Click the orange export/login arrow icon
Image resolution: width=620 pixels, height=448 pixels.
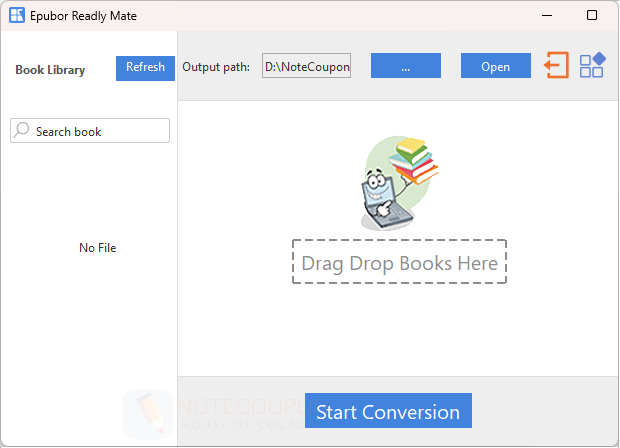coord(556,65)
